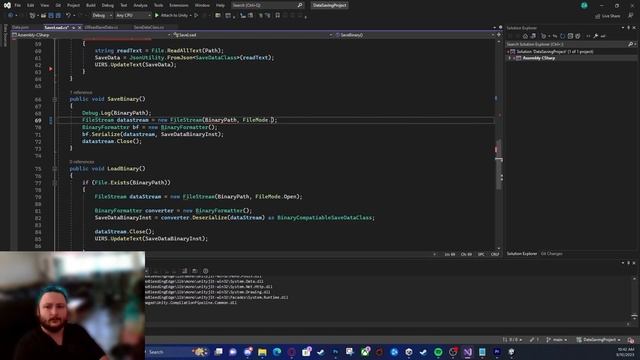Click the Bookmark toggle icon in the toolbar
The width and height of the screenshot is (640, 360).
tap(278, 16)
